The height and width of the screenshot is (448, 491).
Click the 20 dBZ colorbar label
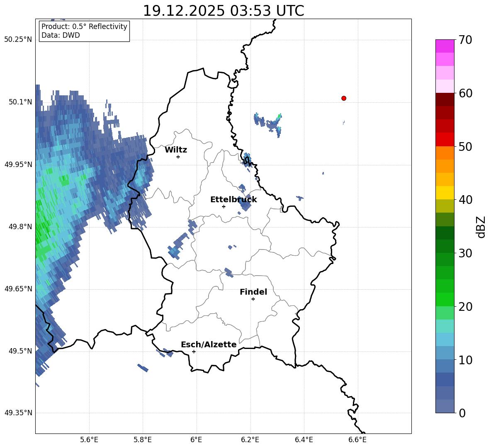point(465,307)
